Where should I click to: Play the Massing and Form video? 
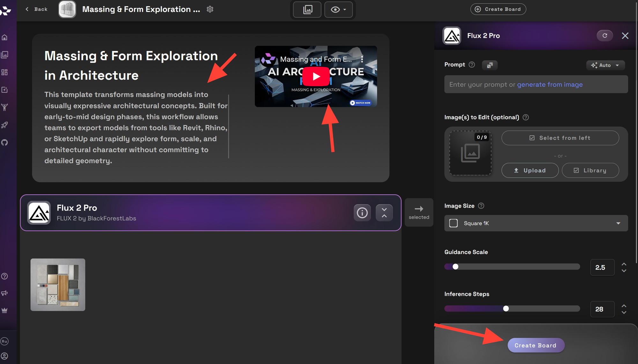[316, 77]
